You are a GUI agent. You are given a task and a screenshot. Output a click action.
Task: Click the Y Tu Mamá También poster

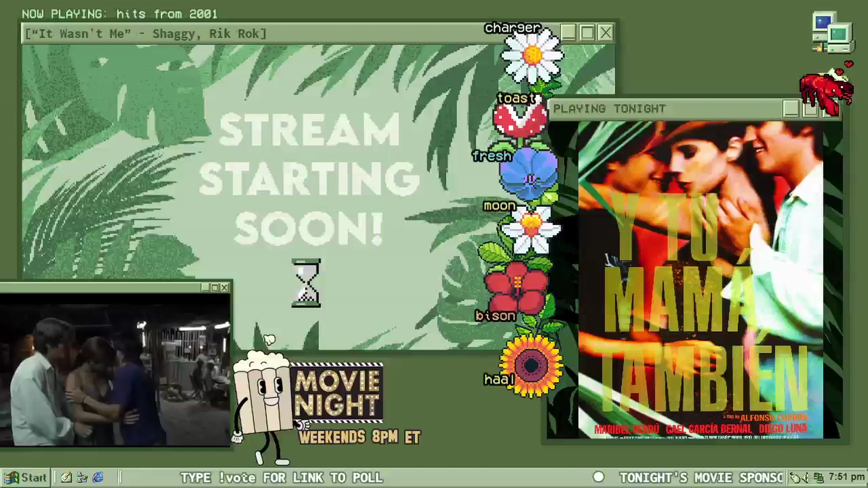tap(700, 280)
